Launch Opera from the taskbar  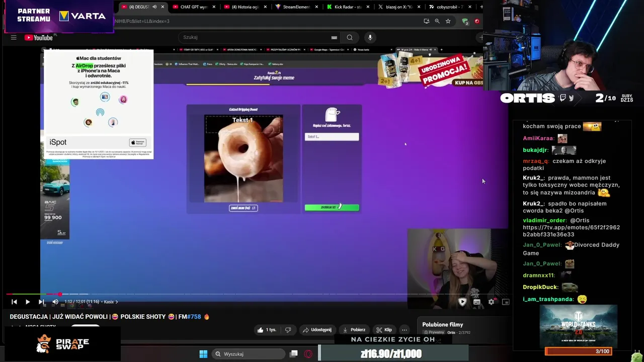pos(308,354)
